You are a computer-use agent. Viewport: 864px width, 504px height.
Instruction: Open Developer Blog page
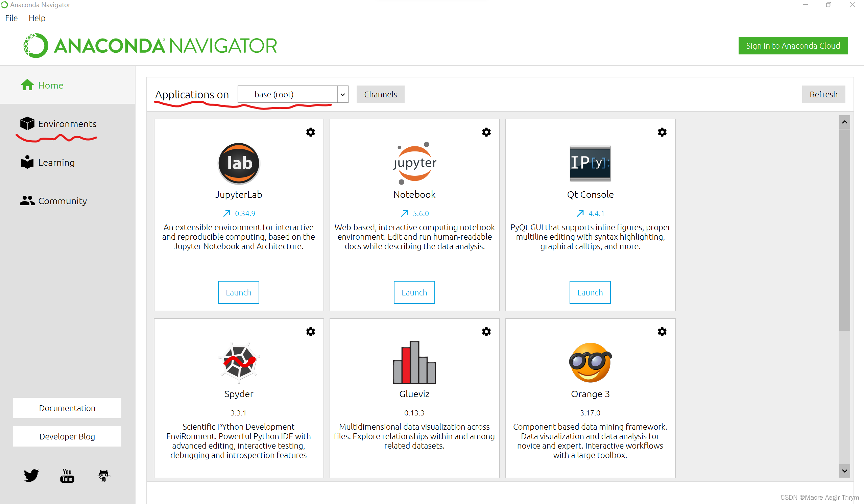tap(67, 436)
